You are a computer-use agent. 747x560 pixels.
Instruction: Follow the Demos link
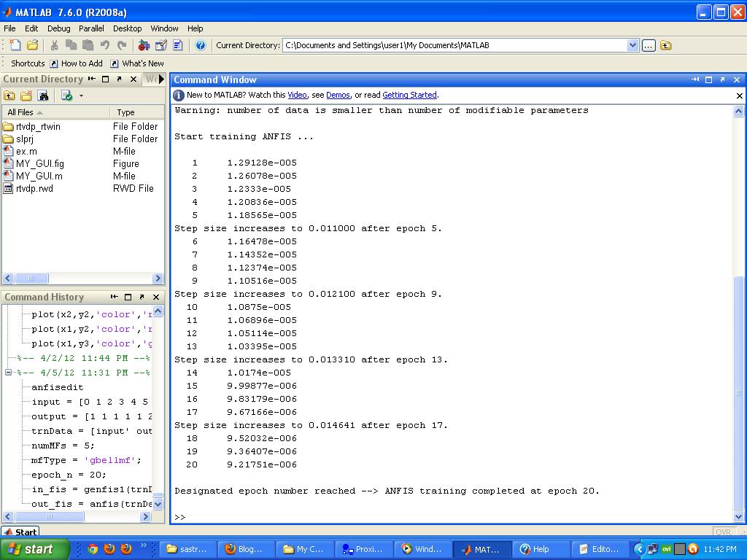[338, 95]
